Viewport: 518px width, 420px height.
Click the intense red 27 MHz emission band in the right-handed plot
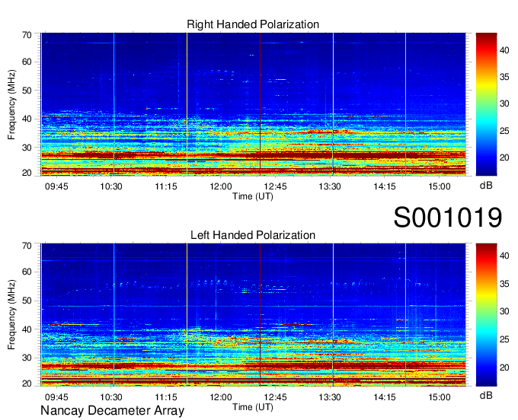click(x=254, y=155)
